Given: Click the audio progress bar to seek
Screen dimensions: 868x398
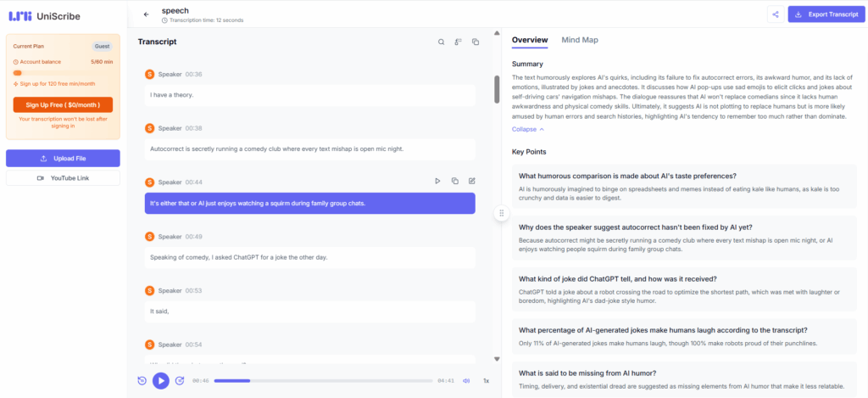Looking at the screenshot, I should (x=322, y=381).
